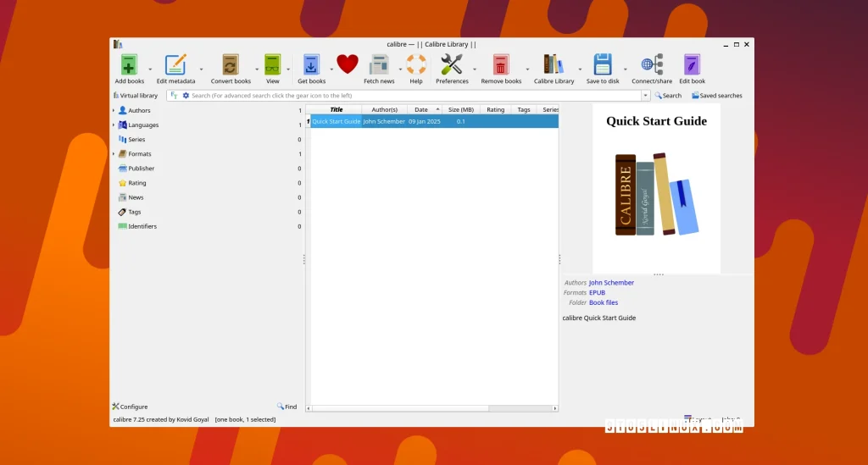Open the Remove books dropdown arrow
This screenshot has width=868, height=465.
527,69
